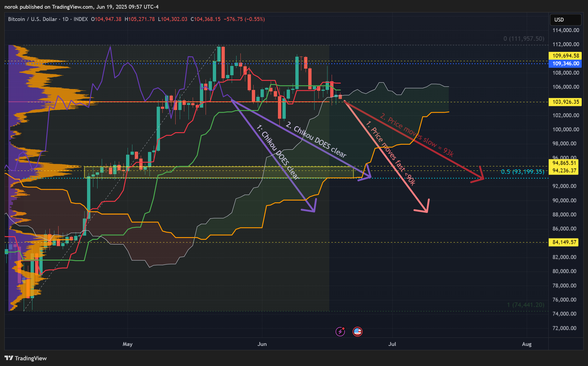The width and height of the screenshot is (588, 366).
Task: Click the Jul label on time axis
Action: coord(392,344)
